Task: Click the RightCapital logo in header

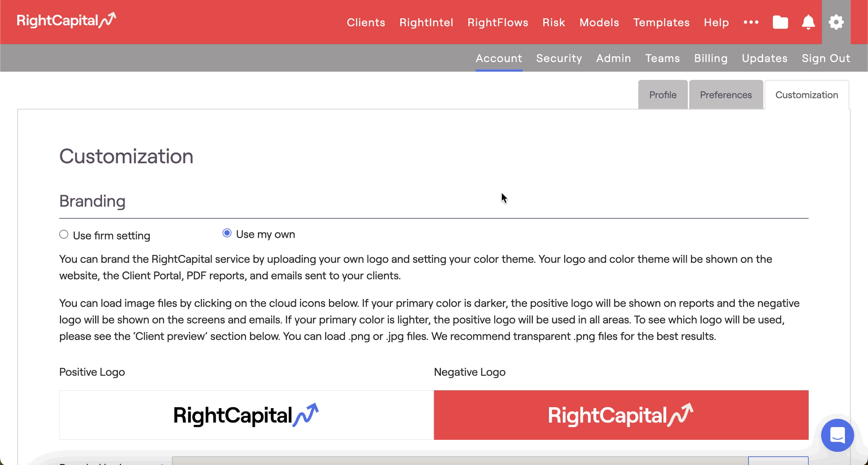Action: click(66, 20)
